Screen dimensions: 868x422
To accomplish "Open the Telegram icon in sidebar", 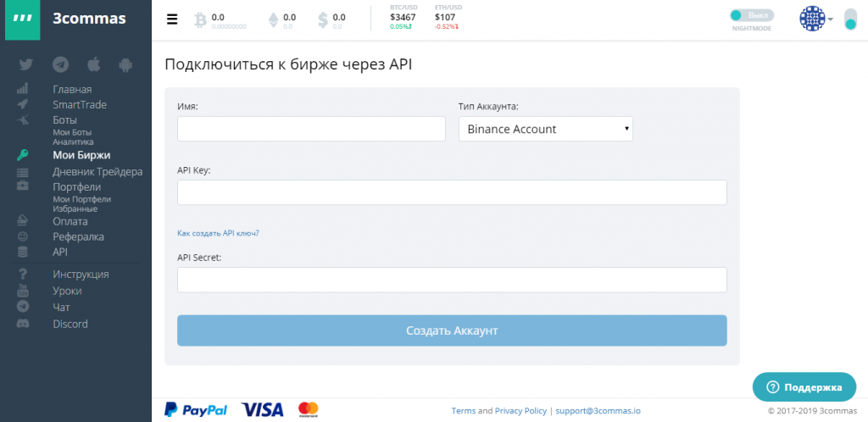I will [x=60, y=65].
